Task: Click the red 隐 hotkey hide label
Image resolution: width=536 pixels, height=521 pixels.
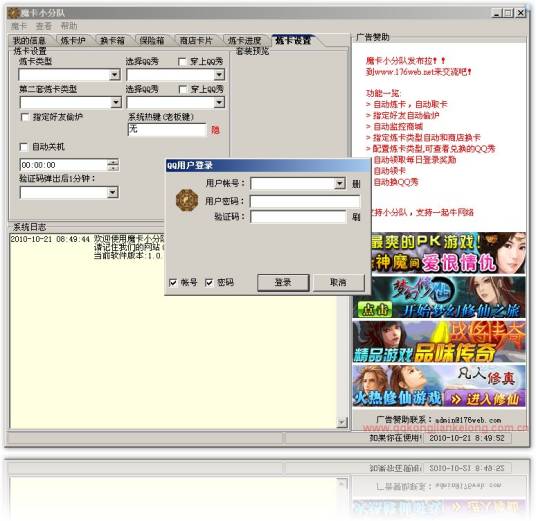Action: (215, 130)
